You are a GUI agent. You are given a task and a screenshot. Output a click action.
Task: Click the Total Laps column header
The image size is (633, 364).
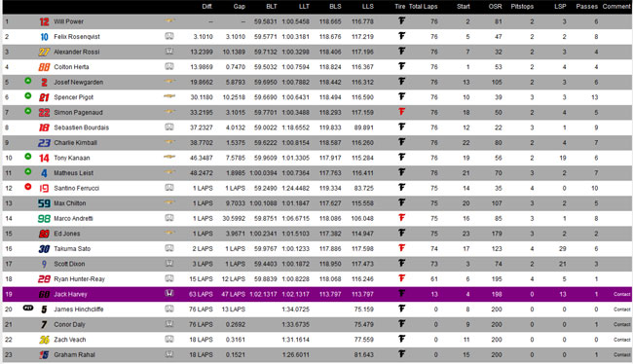(423, 7)
